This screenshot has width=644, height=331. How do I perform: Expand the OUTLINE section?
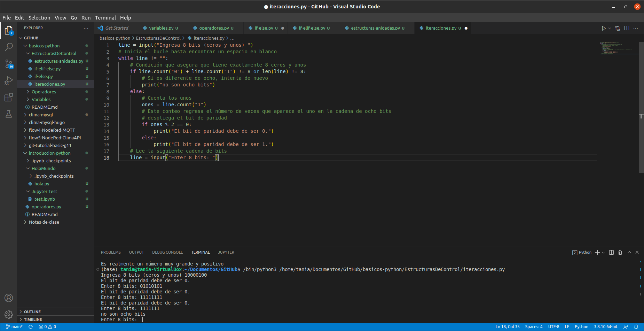coord(56,312)
